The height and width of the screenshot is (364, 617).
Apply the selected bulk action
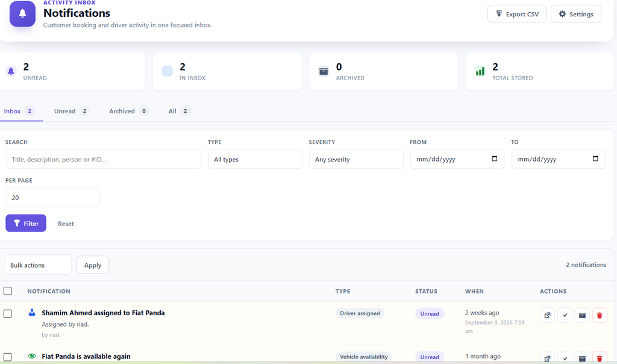pyautogui.click(x=93, y=265)
